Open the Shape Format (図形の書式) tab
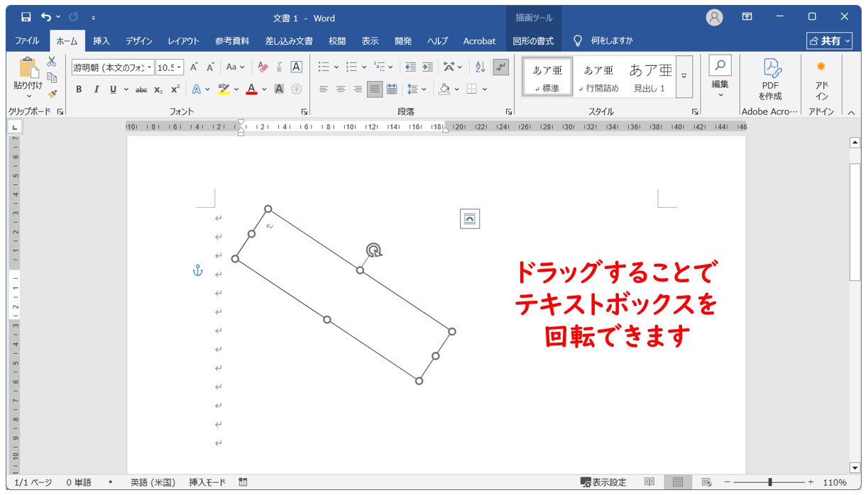The height and width of the screenshot is (495, 868). coord(533,41)
